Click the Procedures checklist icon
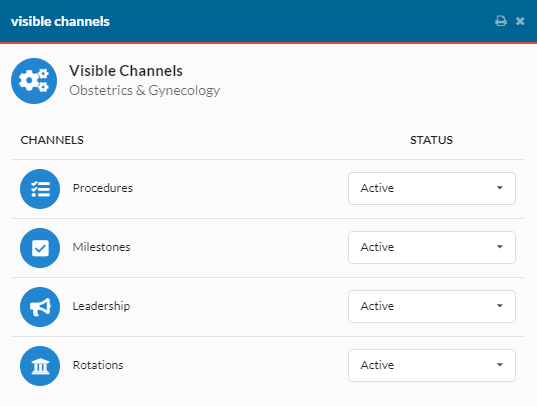 pos(40,189)
